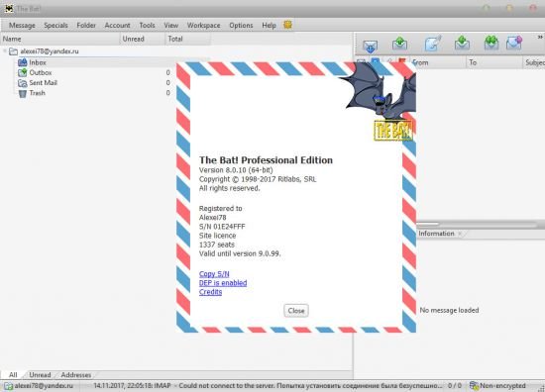Click the Total column header
Viewport: 545px width, 392px height.
(187, 39)
